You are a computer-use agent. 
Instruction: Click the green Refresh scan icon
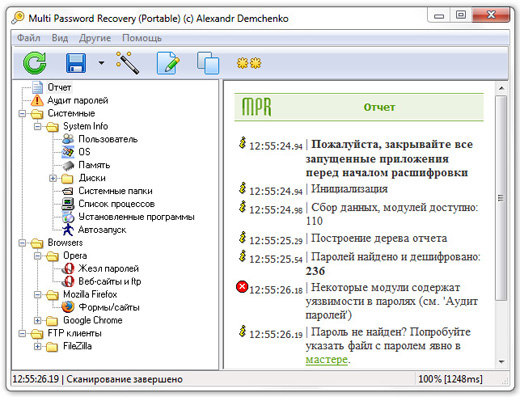(35, 63)
